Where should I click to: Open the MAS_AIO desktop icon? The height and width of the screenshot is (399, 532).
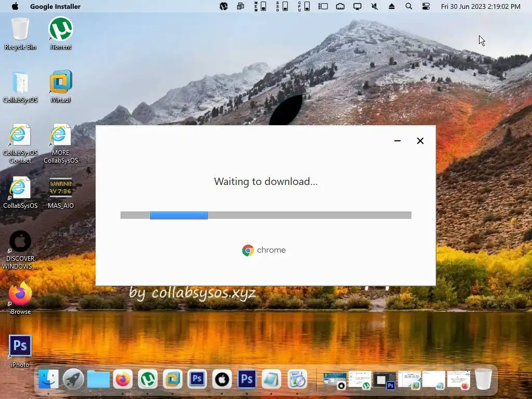pyautogui.click(x=61, y=192)
